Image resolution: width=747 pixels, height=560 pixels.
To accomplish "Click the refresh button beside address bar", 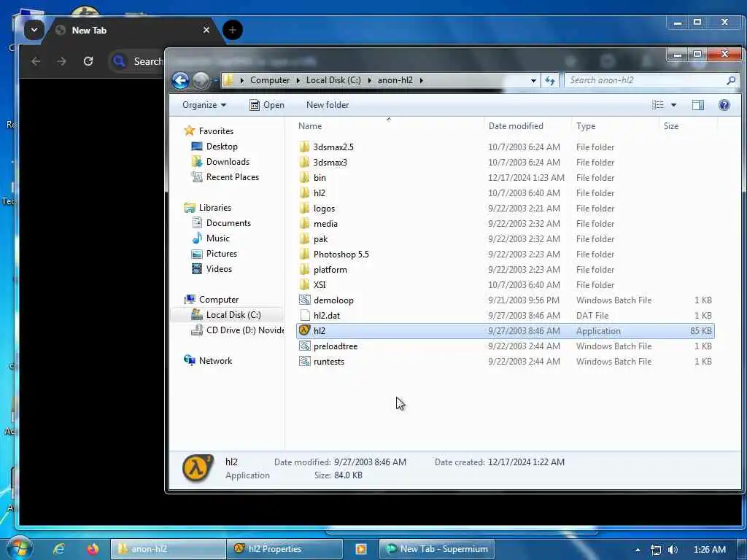I will pos(550,80).
